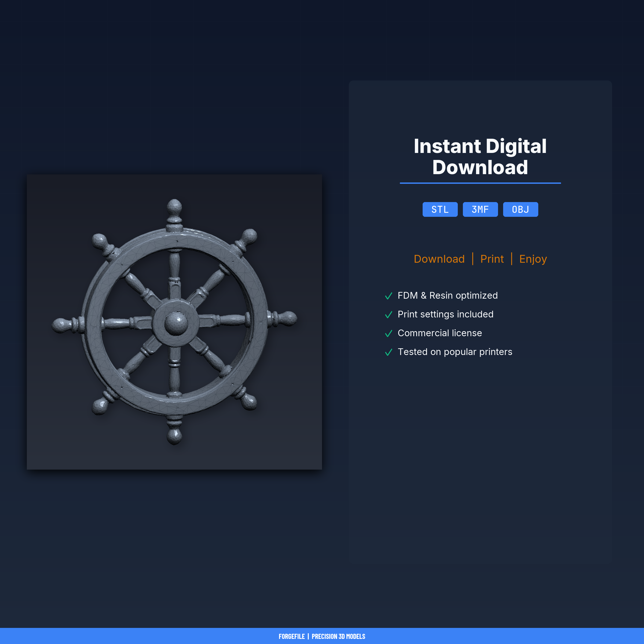Screen dimensions: 644x644
Task: Click the Commercial license text
Action: tap(440, 333)
